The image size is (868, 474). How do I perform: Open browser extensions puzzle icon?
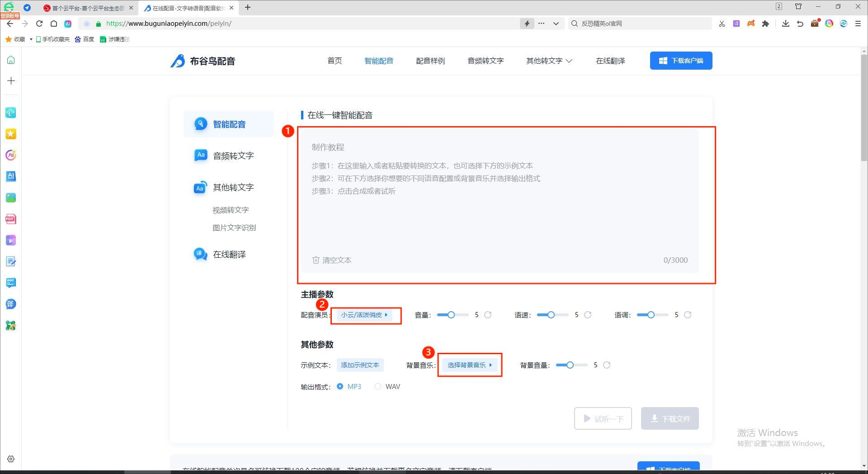click(x=765, y=24)
